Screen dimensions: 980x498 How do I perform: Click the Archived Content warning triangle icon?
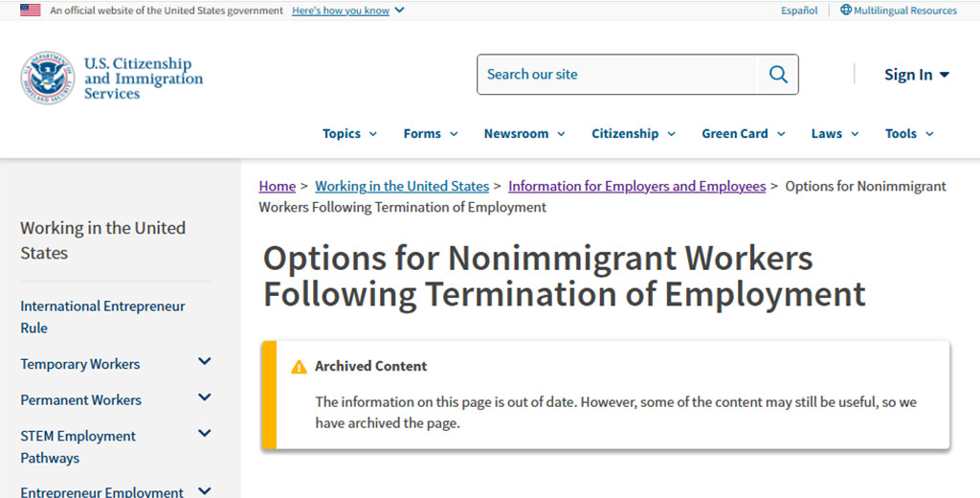[300, 367]
